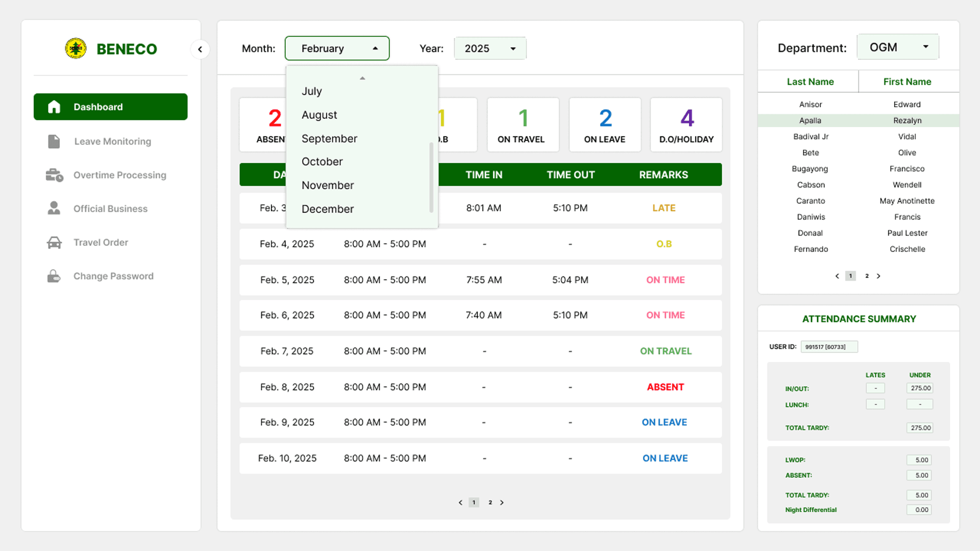Click the LATE remark
This screenshot has width=980, height=551.
click(664, 208)
